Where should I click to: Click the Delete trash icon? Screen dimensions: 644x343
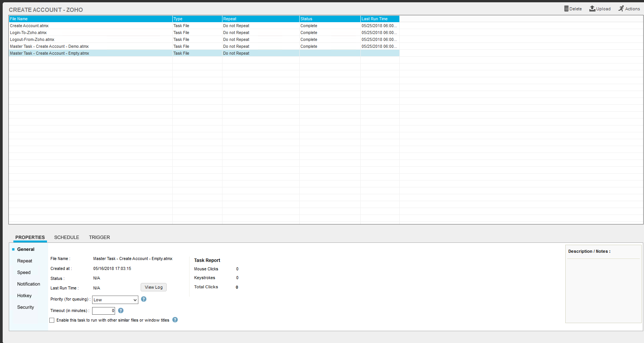[x=566, y=8]
